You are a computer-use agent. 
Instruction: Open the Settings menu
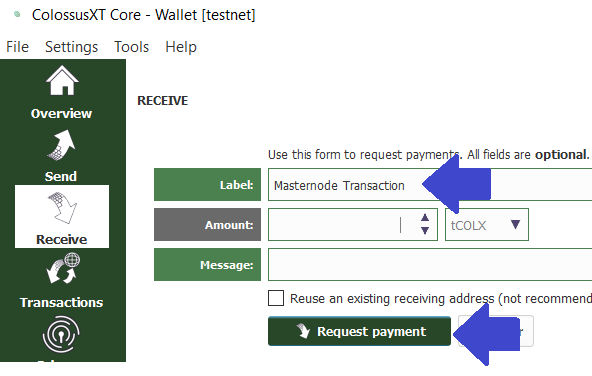(x=71, y=47)
